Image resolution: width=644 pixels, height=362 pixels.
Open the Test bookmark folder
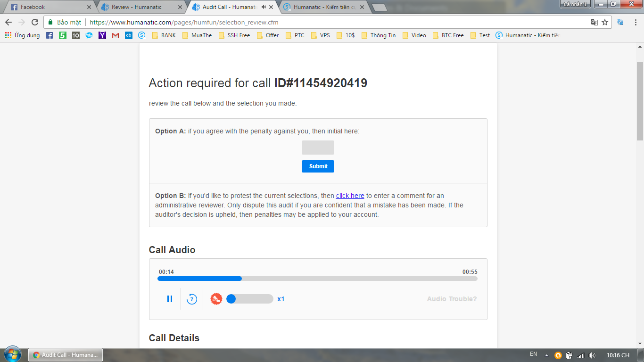point(480,35)
